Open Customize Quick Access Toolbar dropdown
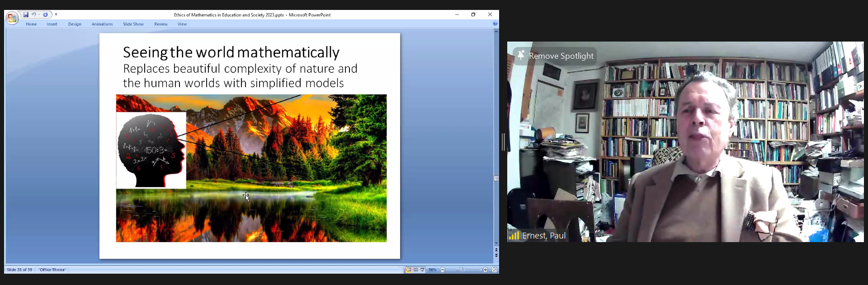Image resolution: width=868 pixels, height=285 pixels. point(56,15)
